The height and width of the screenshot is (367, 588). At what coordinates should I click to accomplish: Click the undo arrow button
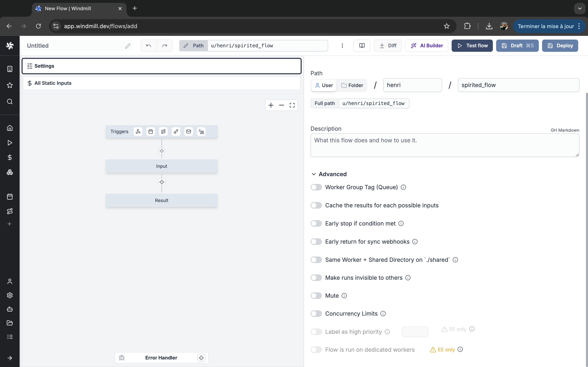point(148,46)
